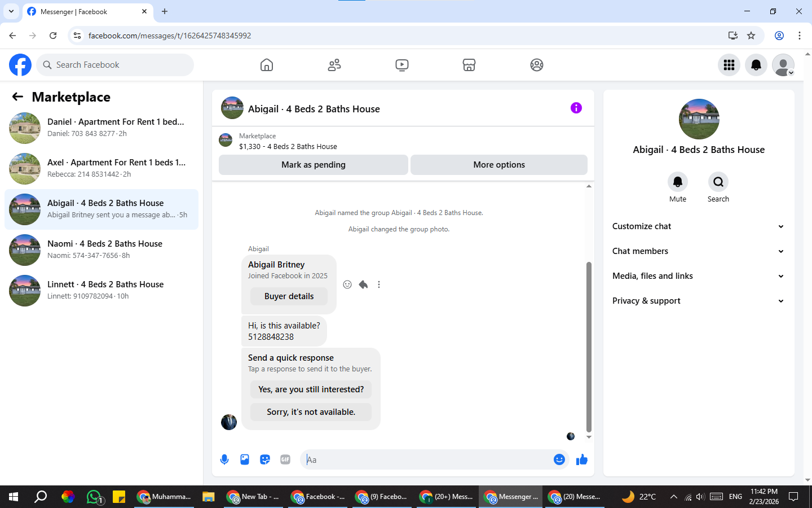
Task: Close the Messenger | Facebook tab
Action: [144, 11]
